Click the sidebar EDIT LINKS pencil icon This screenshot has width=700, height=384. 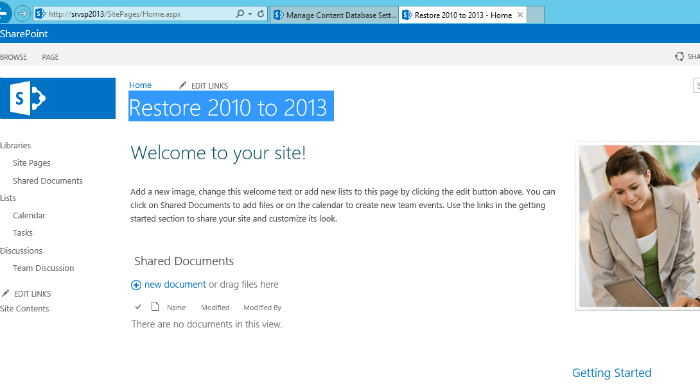pos(5,293)
